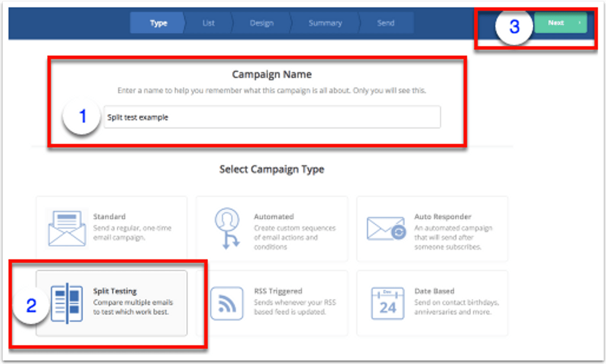The image size is (606, 364).
Task: Choose the RSS Triggered campaign title
Action: pyautogui.click(x=278, y=291)
